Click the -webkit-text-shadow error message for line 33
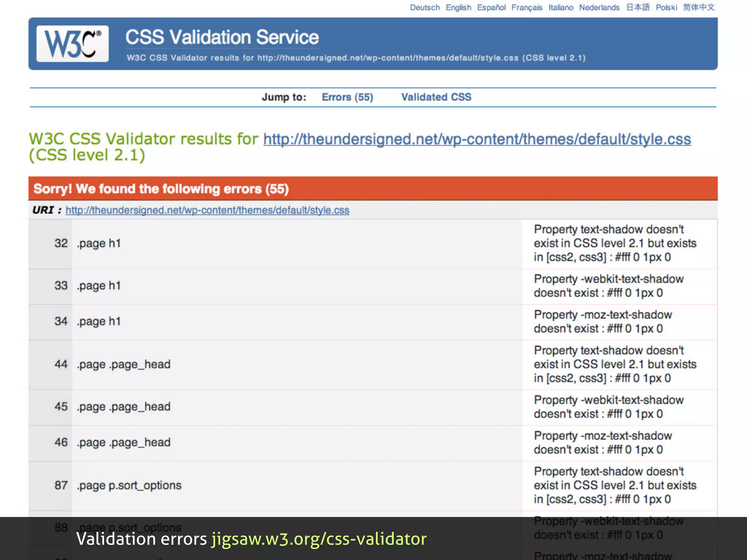Screen dimensions: 747x560 [608, 286]
